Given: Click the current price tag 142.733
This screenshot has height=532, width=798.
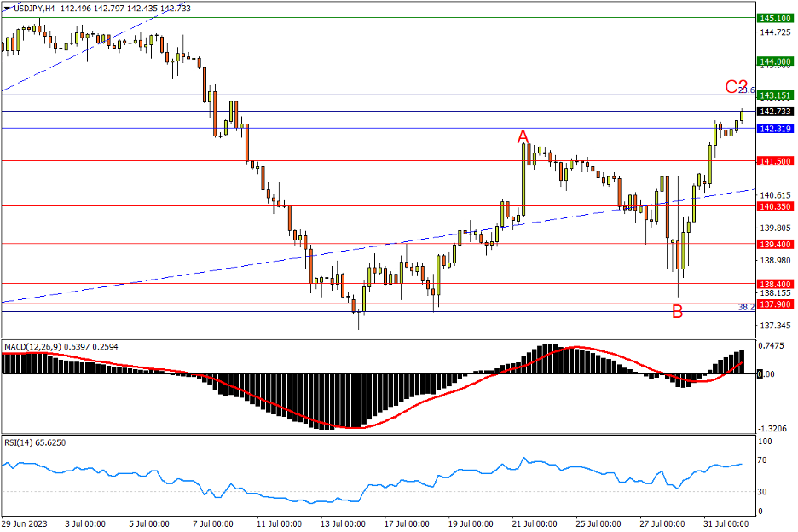Looking at the screenshot, I should (x=776, y=112).
